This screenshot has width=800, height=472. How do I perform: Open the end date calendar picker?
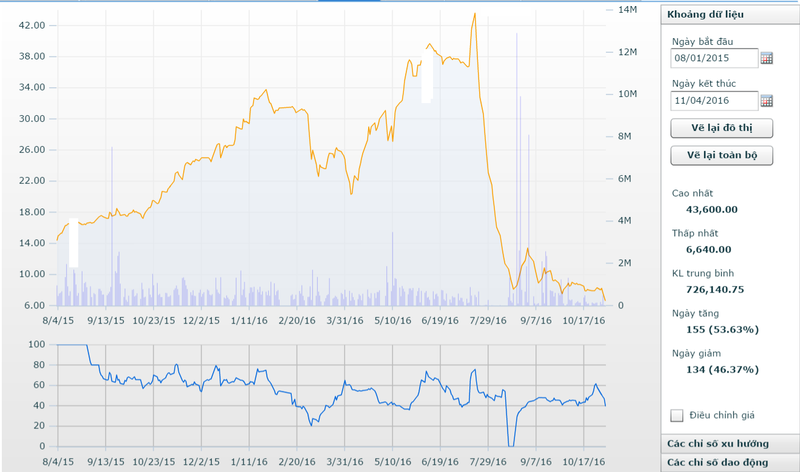767,101
